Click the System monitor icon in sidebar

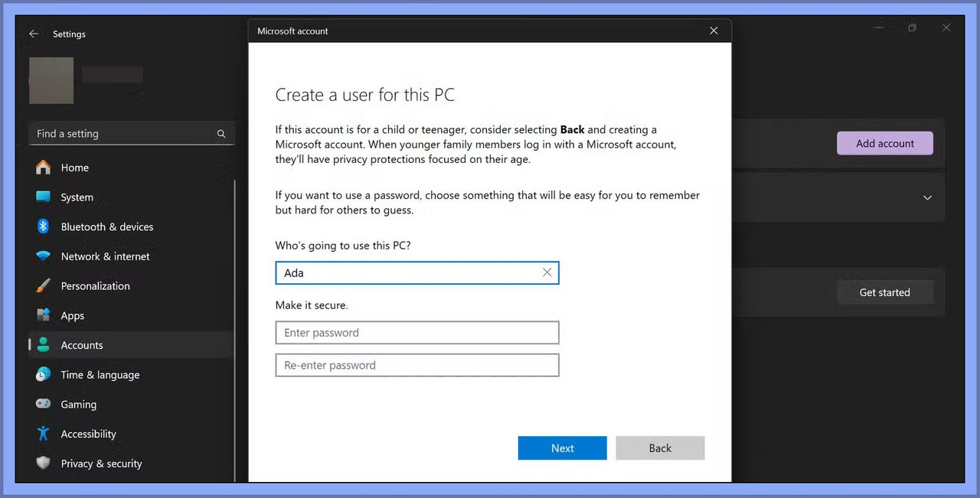point(44,197)
